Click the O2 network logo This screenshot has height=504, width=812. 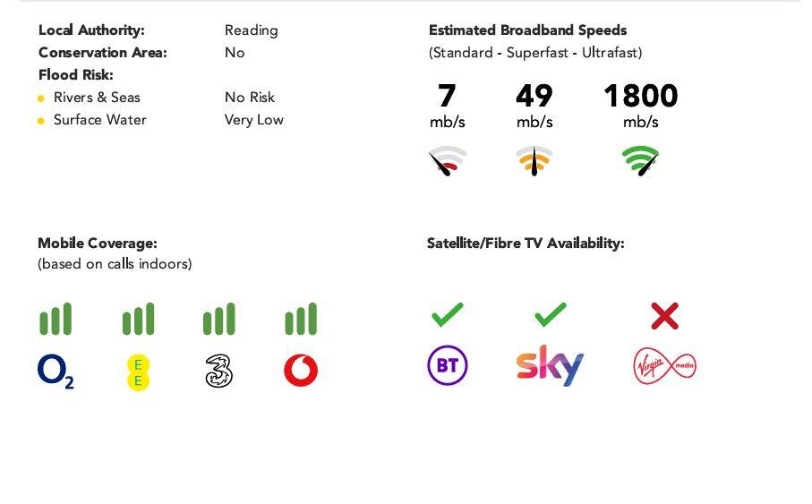(x=56, y=372)
